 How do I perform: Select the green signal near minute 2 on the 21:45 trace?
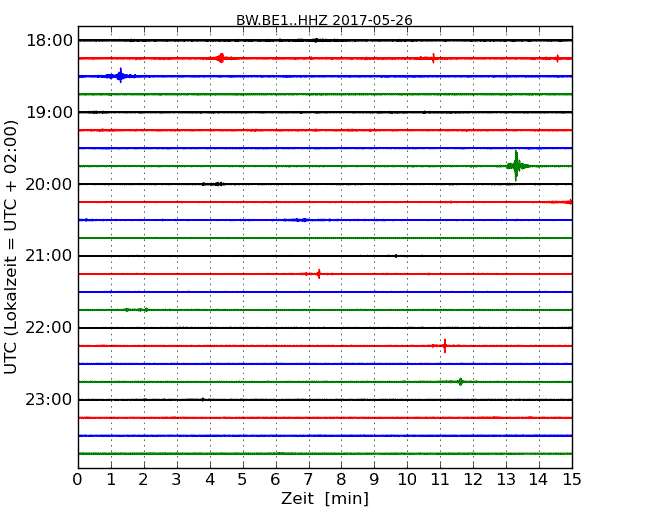(136, 310)
